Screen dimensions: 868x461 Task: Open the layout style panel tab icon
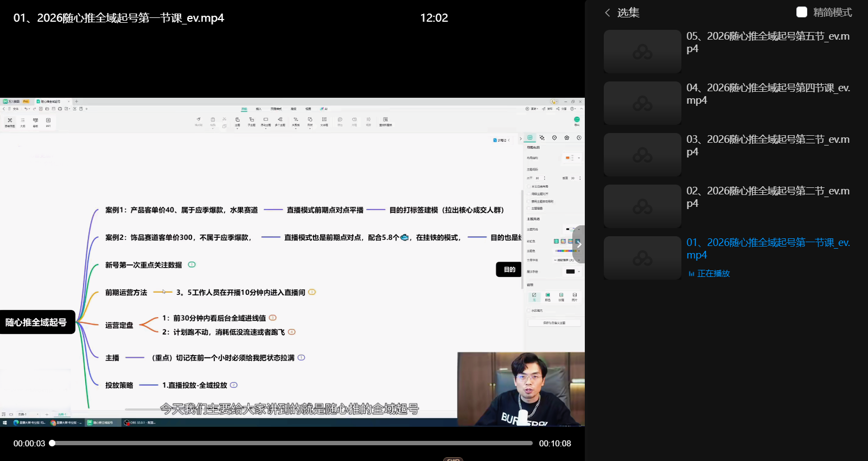pos(530,138)
